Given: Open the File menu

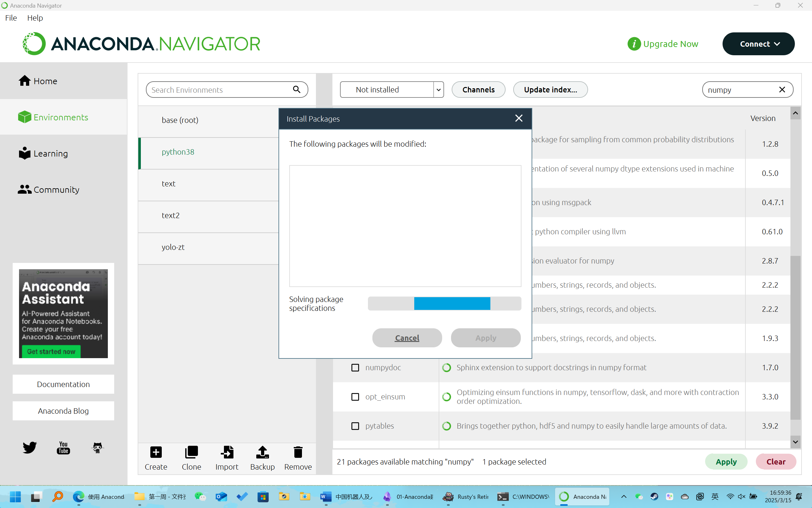Looking at the screenshot, I should tap(11, 18).
